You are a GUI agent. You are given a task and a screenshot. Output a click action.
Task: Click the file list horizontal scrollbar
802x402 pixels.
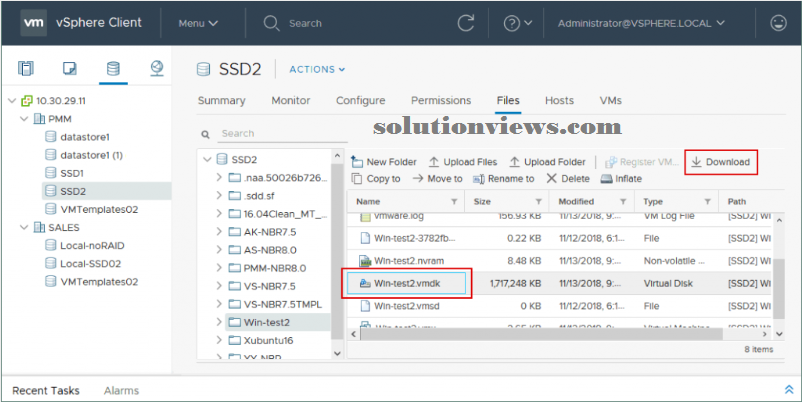pyautogui.click(x=541, y=334)
